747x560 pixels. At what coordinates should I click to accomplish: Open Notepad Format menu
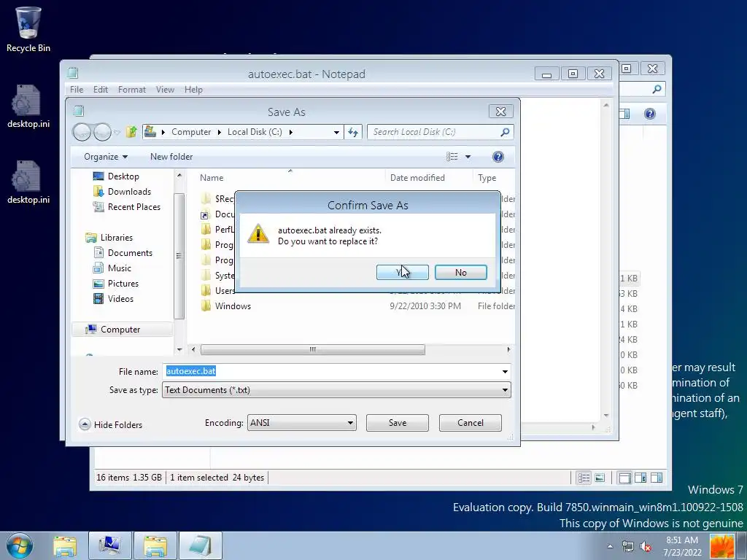132,90
